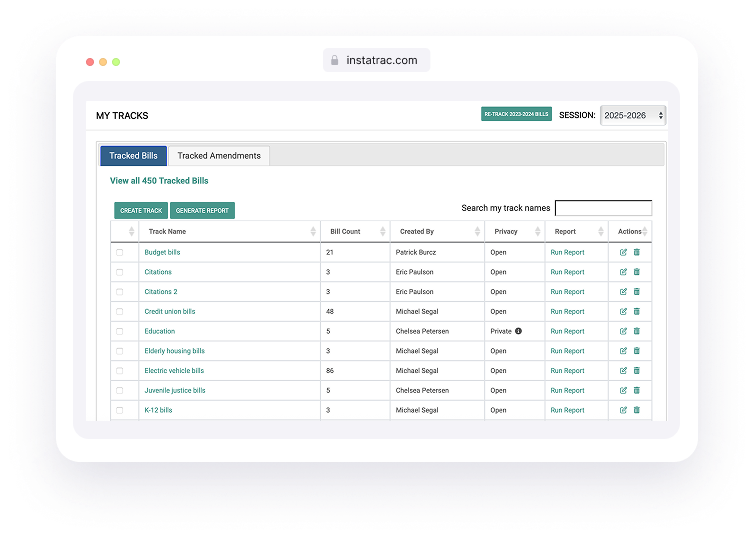Edit the K-12 bills track

tap(623, 410)
